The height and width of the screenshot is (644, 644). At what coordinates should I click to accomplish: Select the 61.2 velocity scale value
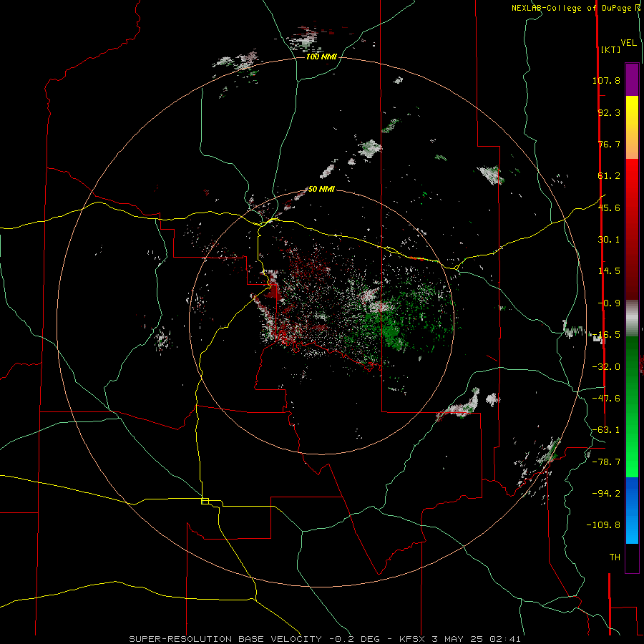click(609, 176)
